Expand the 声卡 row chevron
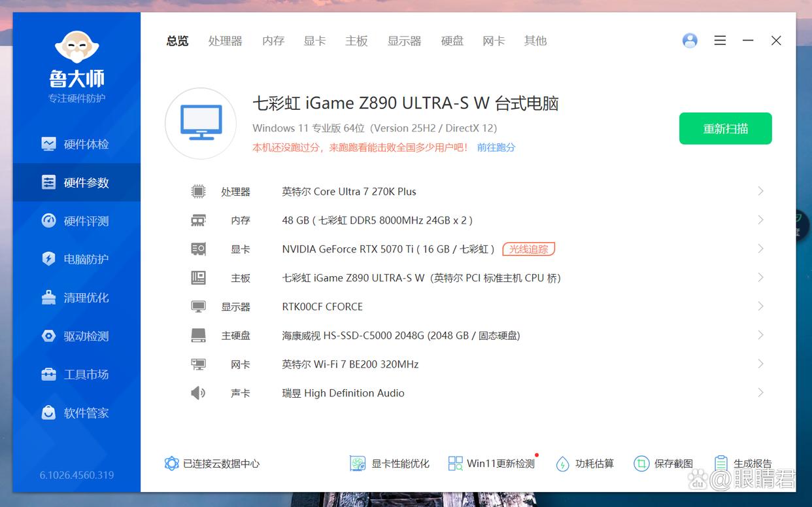812x507 pixels. 760,393
